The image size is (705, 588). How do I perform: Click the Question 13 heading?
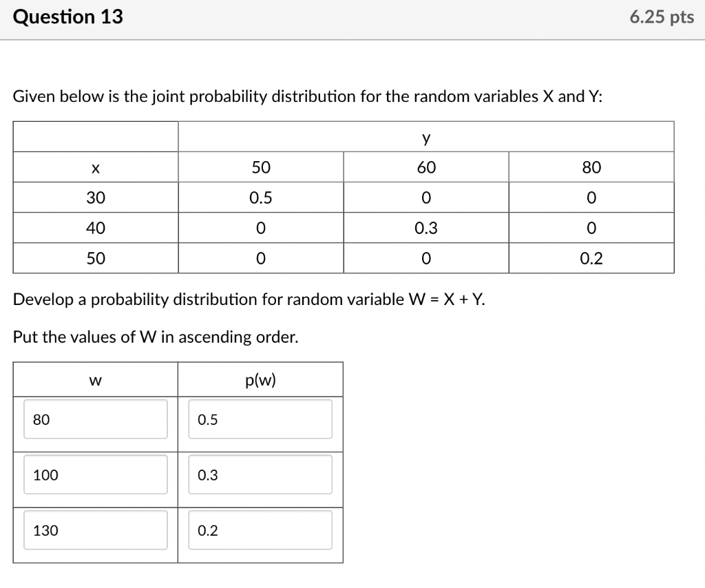(x=67, y=17)
